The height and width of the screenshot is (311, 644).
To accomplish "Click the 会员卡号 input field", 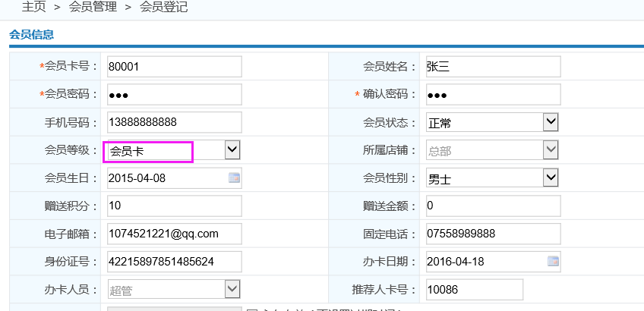I will point(174,67).
